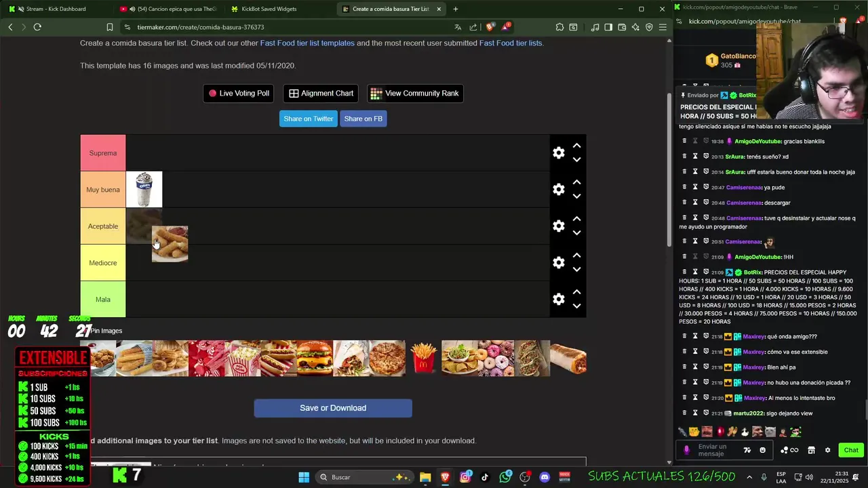Select McDonald's fries image in tray
The height and width of the screenshot is (488, 868).
[424, 358]
